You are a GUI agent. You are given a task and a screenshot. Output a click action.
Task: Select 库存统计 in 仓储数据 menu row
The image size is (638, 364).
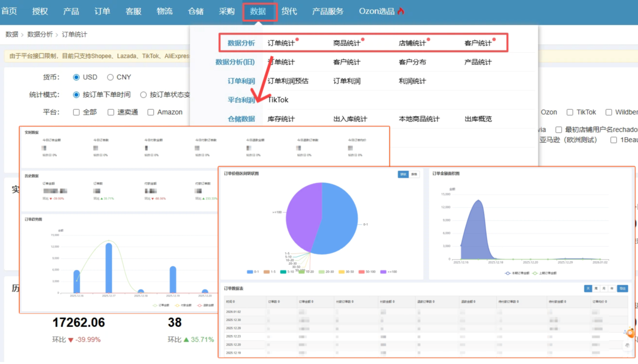tap(281, 119)
